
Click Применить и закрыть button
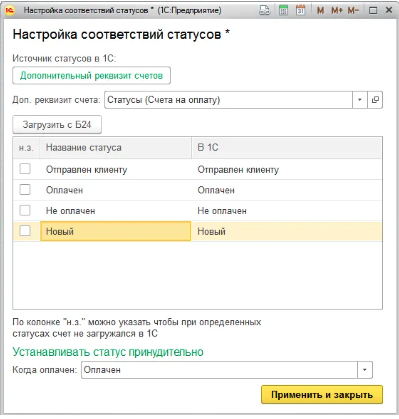point(322,395)
